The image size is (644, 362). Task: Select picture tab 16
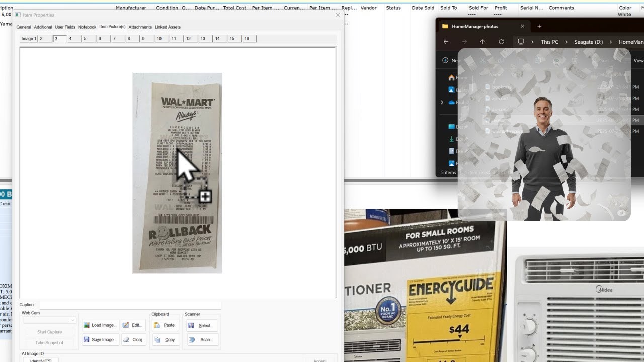[250, 39]
